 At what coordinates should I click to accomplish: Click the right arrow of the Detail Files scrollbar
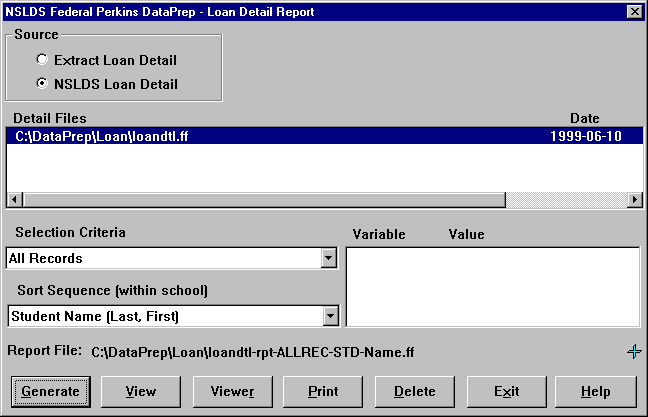(x=634, y=200)
